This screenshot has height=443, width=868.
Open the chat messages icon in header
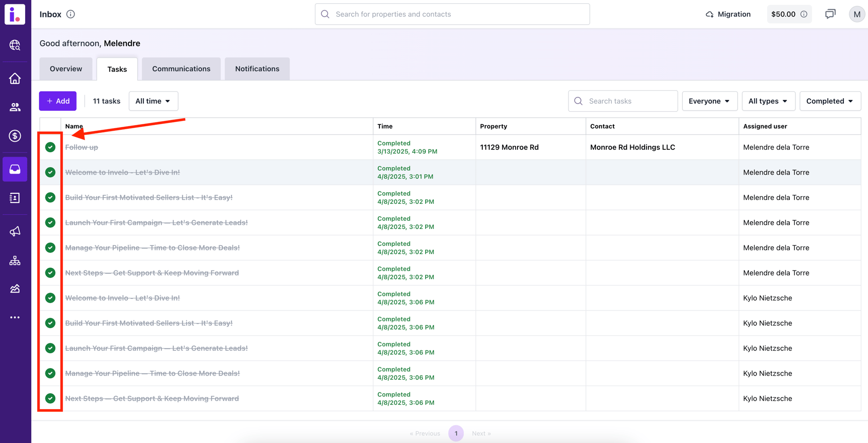point(830,14)
